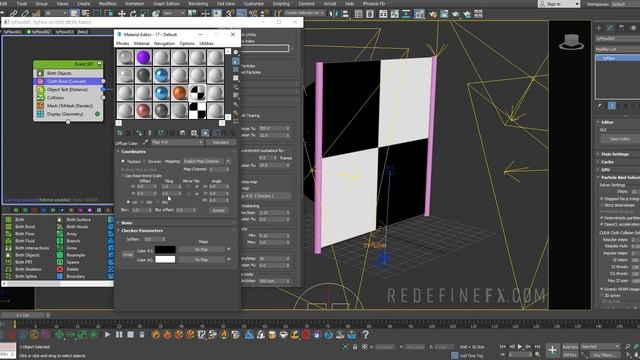Click the Birth Objects operator icon in event
The image size is (640, 360).
coord(40,73)
